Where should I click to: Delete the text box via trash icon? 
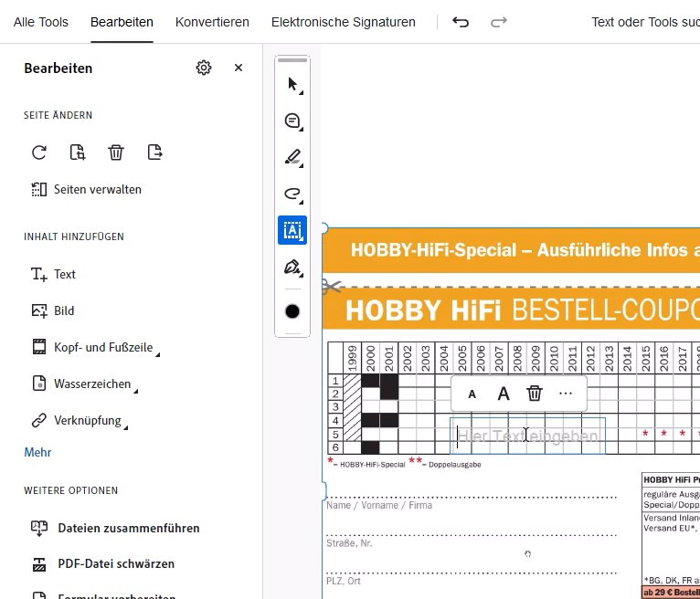[535, 394]
